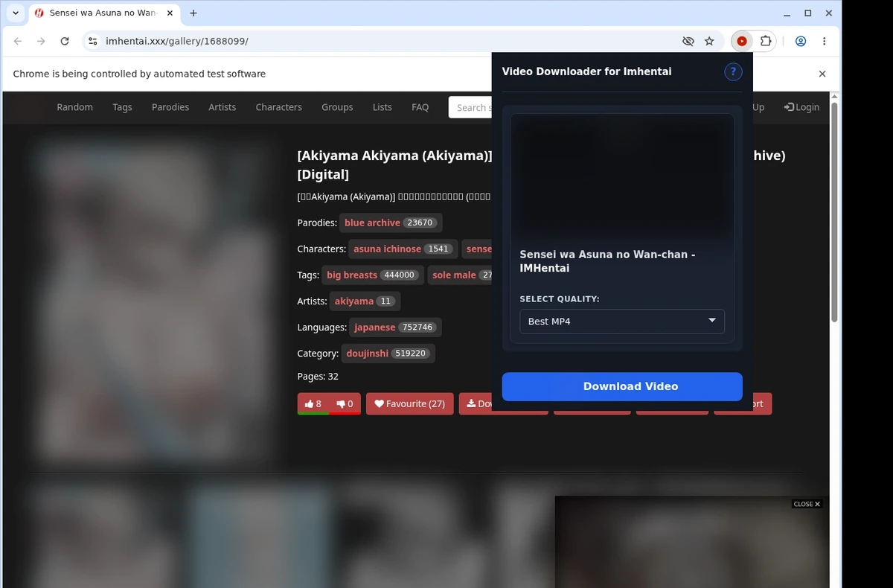Dismiss the automated test software infobar
Screen dimensions: 893x588
822,74
